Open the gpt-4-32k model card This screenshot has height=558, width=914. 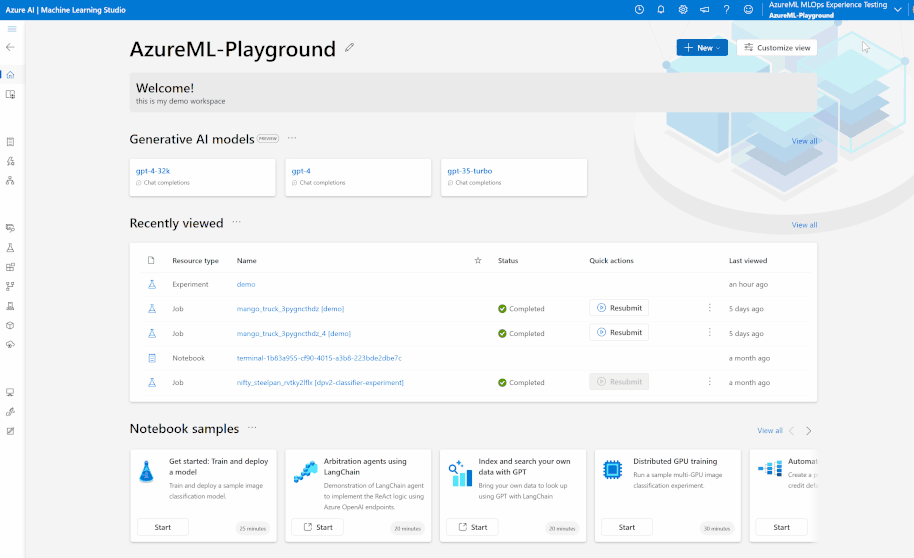(x=202, y=177)
